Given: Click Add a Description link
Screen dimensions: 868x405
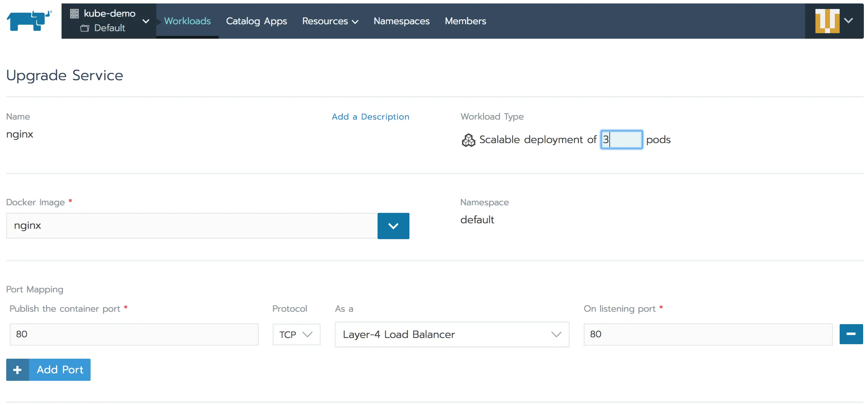Looking at the screenshot, I should click(x=370, y=117).
